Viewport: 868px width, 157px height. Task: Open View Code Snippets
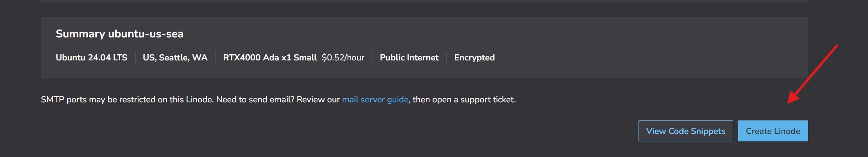click(x=686, y=131)
